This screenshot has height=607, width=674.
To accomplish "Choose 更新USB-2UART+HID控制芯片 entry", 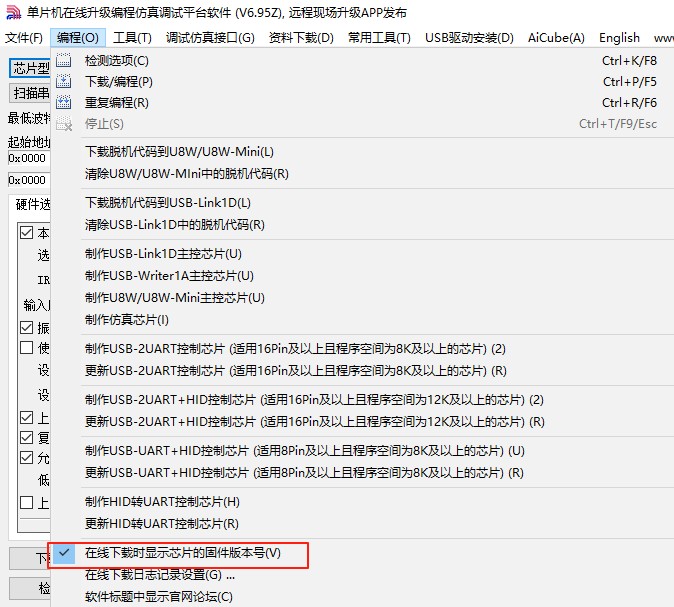I will coord(362,422).
